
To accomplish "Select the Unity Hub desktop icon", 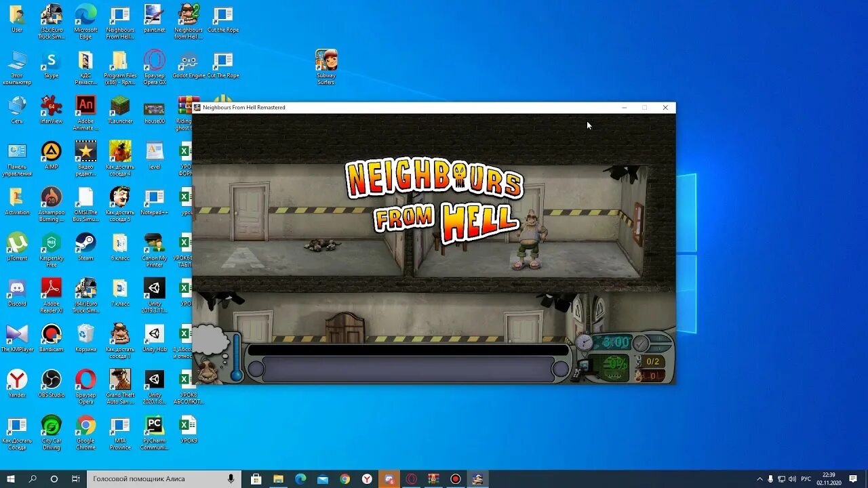I will (x=154, y=339).
